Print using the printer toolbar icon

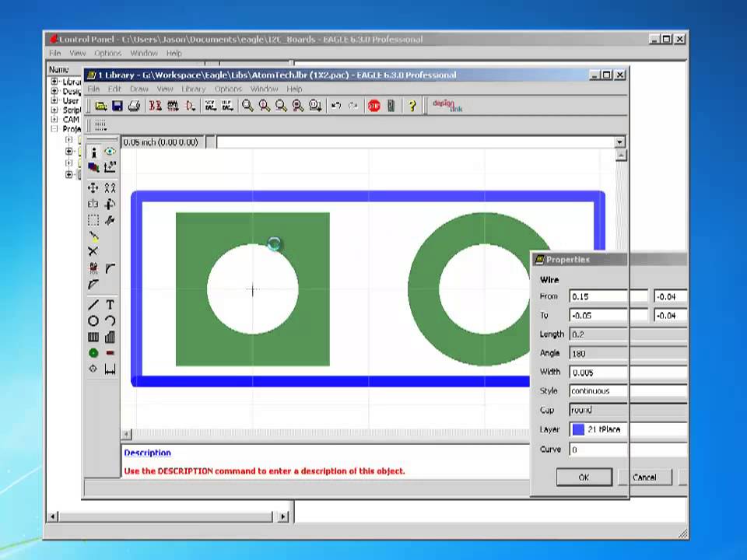[134, 106]
